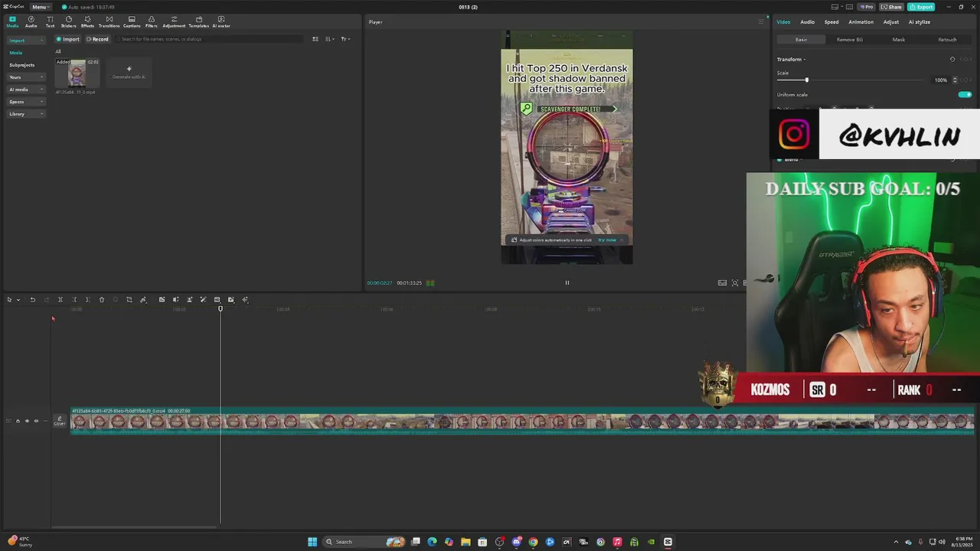Click the Crop icon in timeline toolbar

point(129,299)
